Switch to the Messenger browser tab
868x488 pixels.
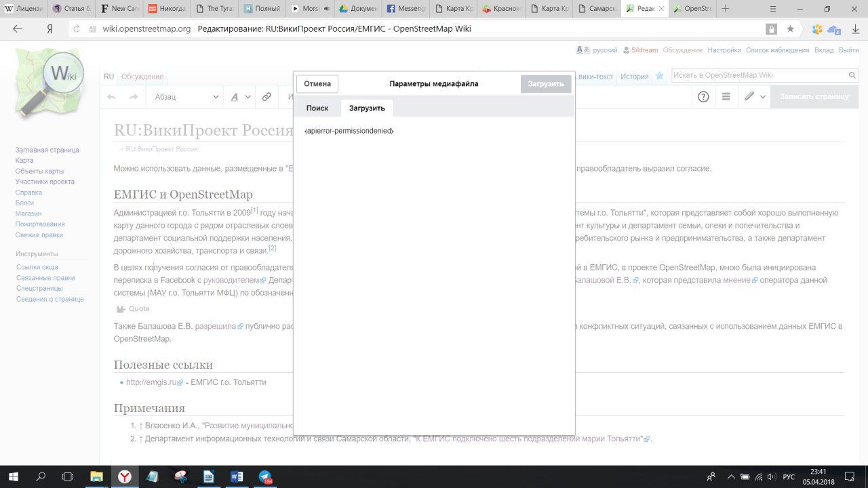coord(405,9)
